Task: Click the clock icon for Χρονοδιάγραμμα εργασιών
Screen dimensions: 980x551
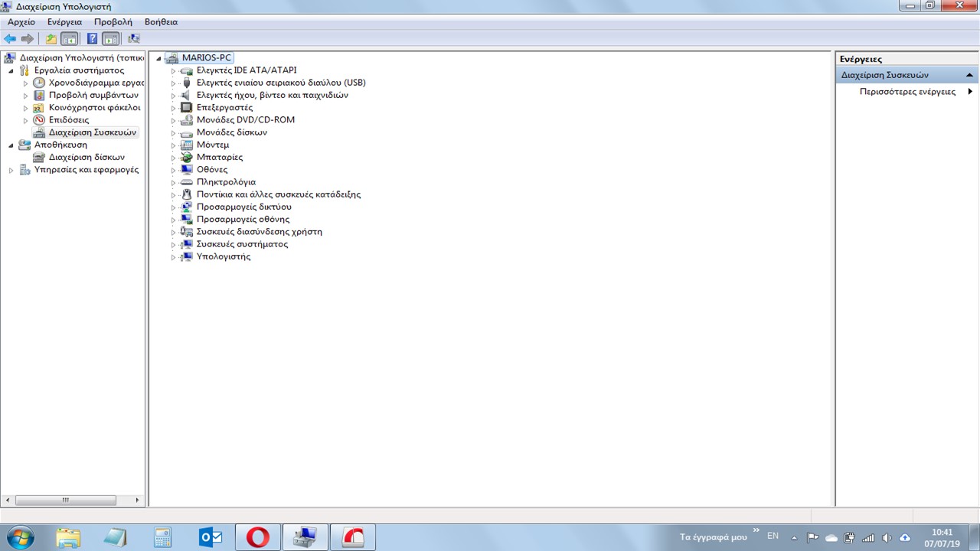Action: (39, 83)
